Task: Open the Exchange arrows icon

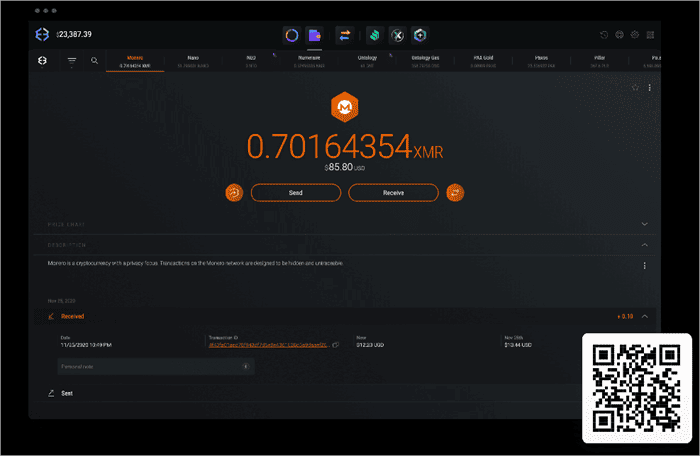Action: pos(345,35)
